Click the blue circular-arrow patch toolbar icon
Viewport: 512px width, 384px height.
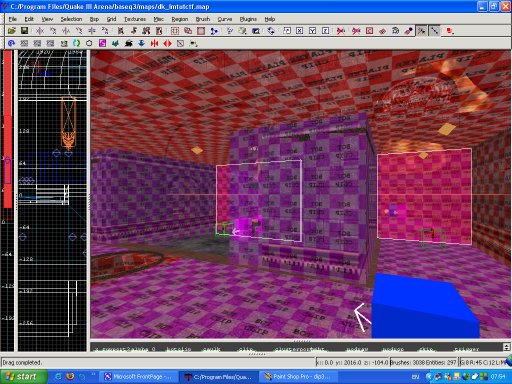(12, 43)
